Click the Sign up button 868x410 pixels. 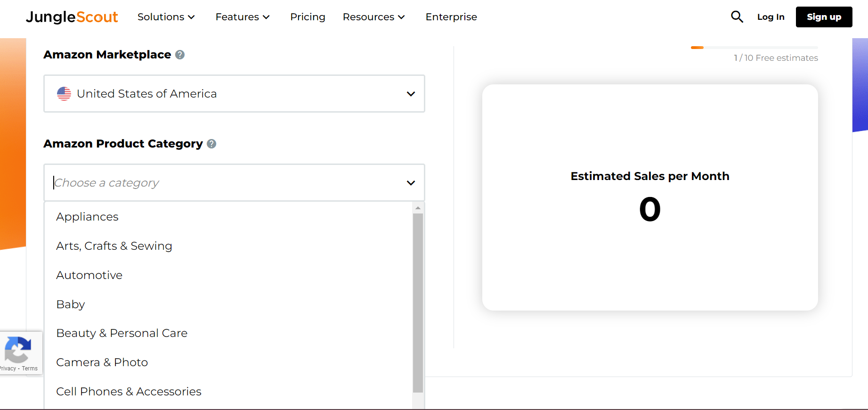point(824,17)
